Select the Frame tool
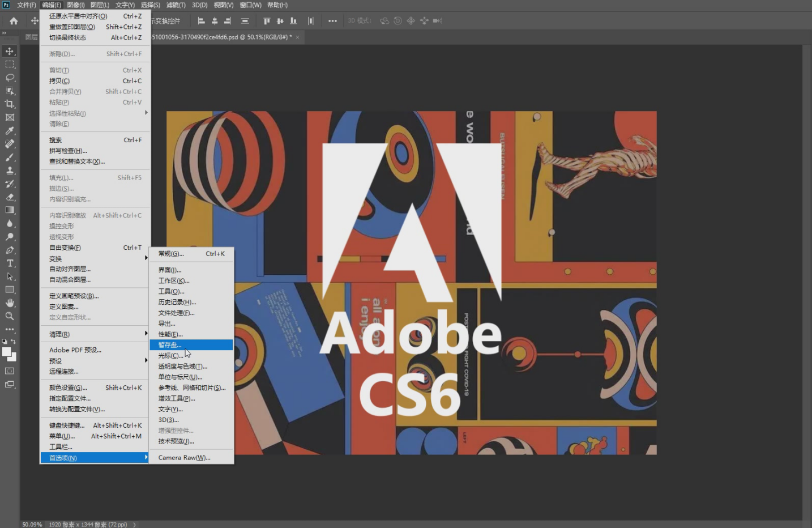The width and height of the screenshot is (812, 528). click(x=10, y=117)
